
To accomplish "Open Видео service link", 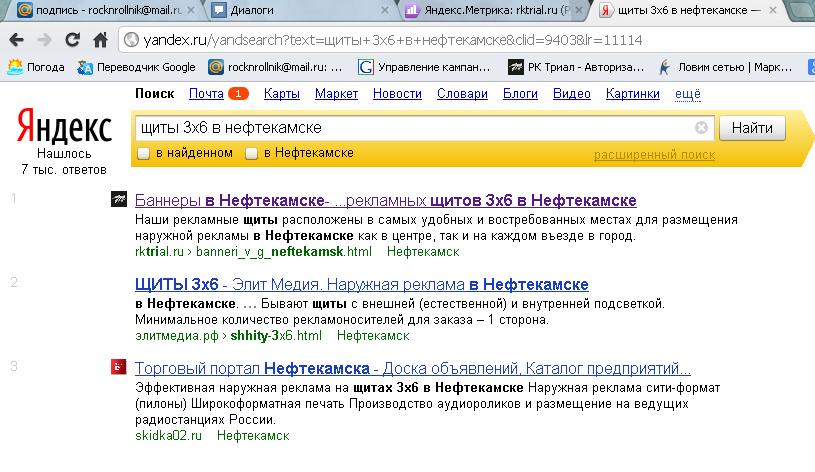I will tap(572, 94).
